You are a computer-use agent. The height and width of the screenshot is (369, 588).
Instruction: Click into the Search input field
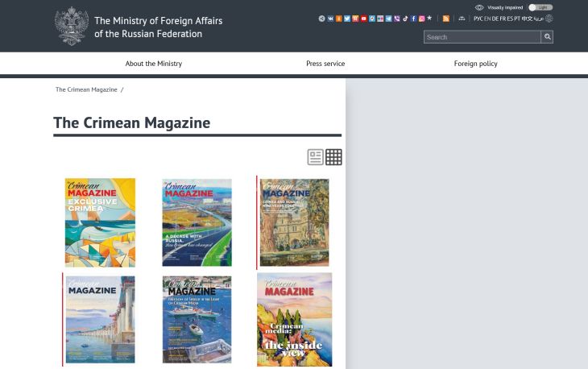[482, 36]
